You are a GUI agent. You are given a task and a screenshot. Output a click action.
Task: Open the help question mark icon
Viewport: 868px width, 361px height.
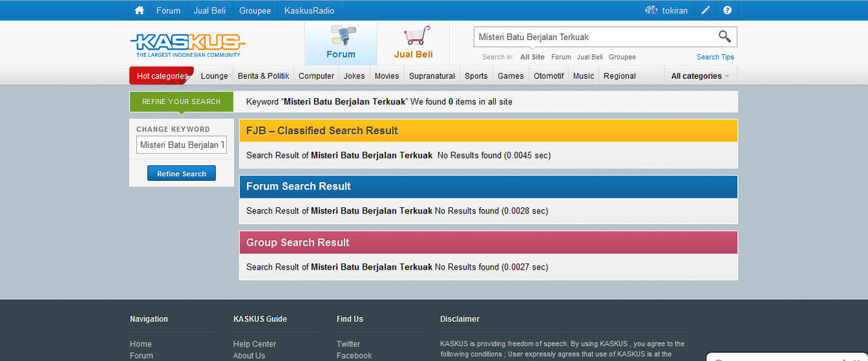tap(728, 10)
